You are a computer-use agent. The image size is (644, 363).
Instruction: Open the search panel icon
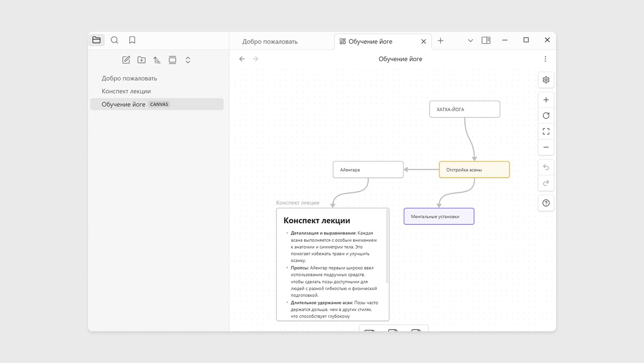[115, 40]
